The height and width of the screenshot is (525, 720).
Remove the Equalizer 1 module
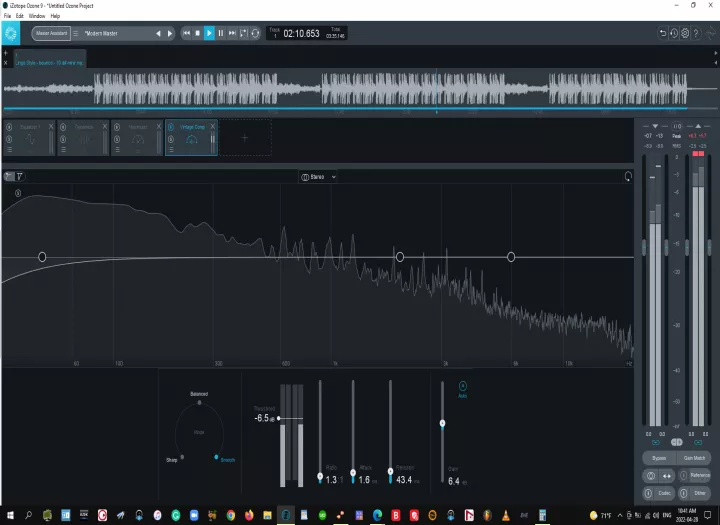[51, 126]
